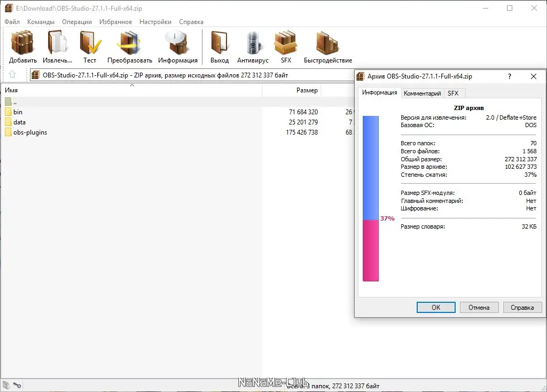Click the 'Степень сжатия' label

(424, 175)
